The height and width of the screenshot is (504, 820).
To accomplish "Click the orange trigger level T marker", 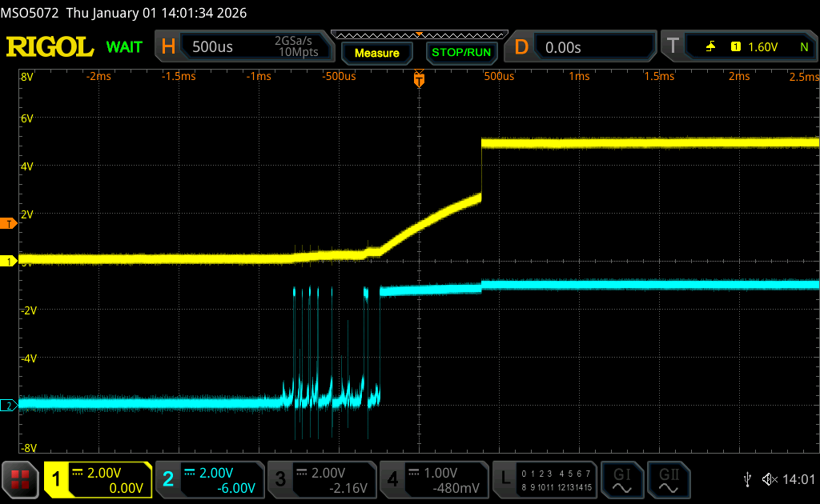I will (x=10, y=223).
